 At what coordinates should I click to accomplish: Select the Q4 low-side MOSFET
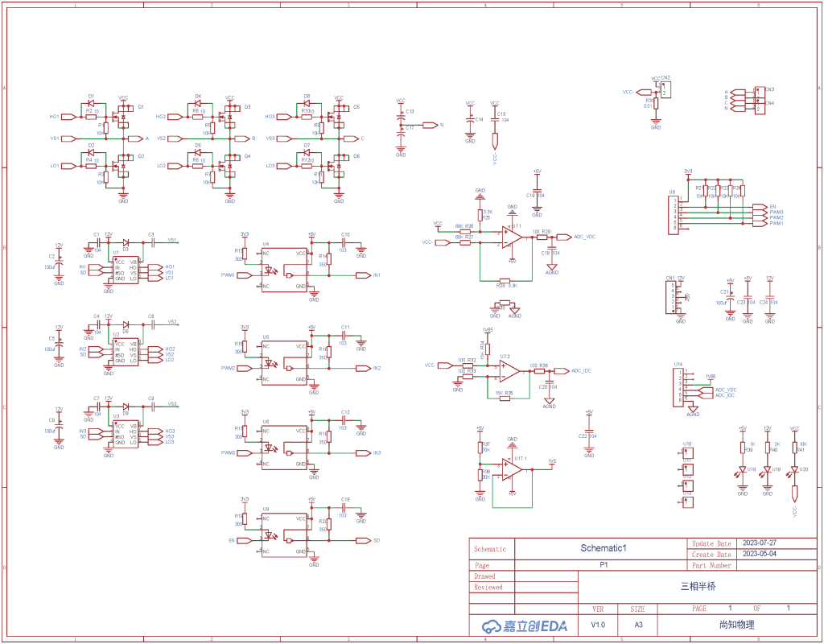228,166
